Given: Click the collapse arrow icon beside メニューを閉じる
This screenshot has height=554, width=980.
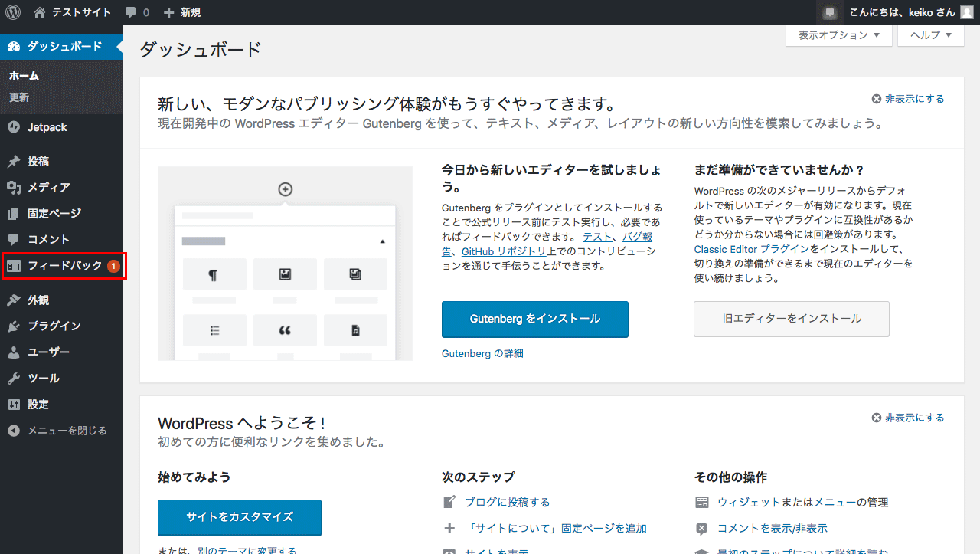Looking at the screenshot, I should point(14,431).
